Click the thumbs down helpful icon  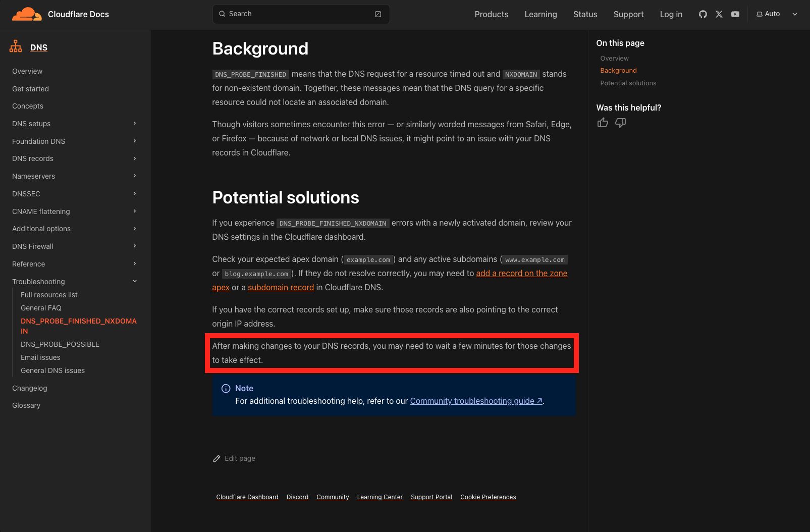click(x=621, y=123)
